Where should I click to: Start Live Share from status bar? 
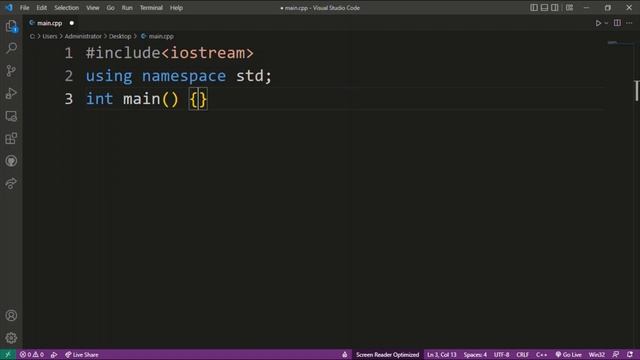pos(82,354)
